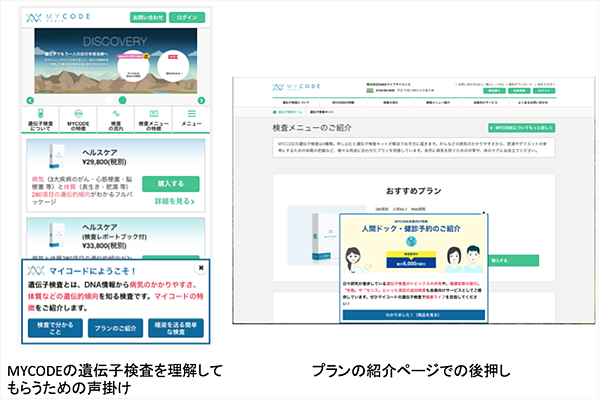This screenshot has width=599, height=399.
Task: Close the 人間ドック・健診予約 popup
Action: [x=484, y=213]
